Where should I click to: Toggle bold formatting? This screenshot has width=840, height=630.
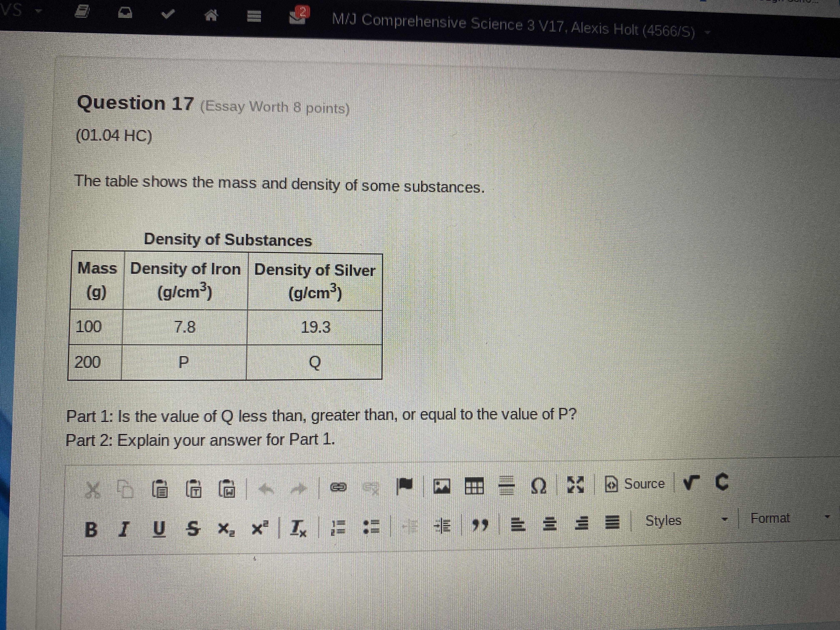[91, 529]
